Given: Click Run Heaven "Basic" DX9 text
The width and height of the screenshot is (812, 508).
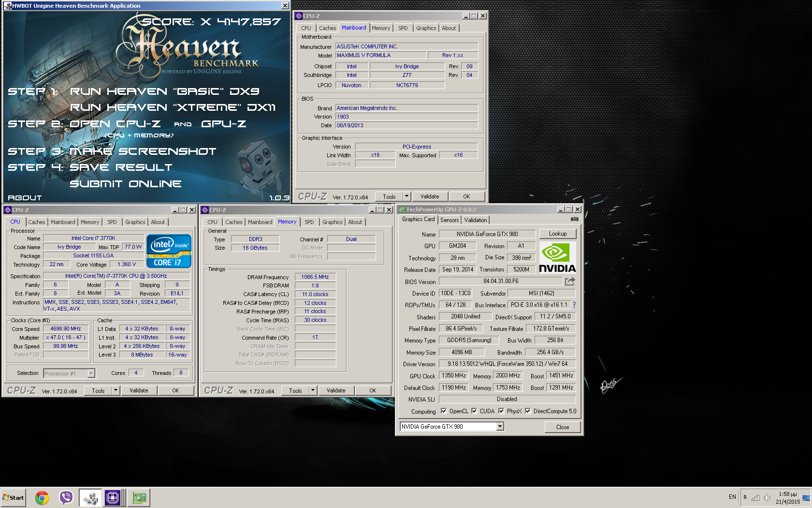Looking at the screenshot, I should 164,91.
